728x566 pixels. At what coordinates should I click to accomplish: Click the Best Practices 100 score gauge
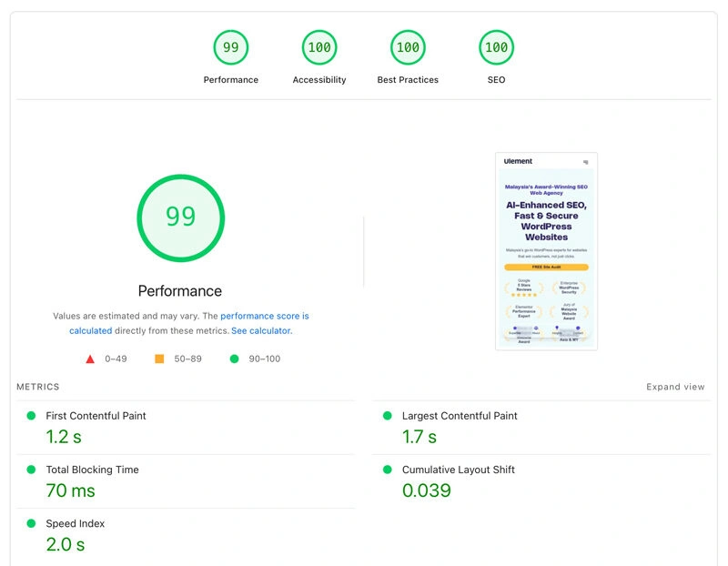click(408, 47)
